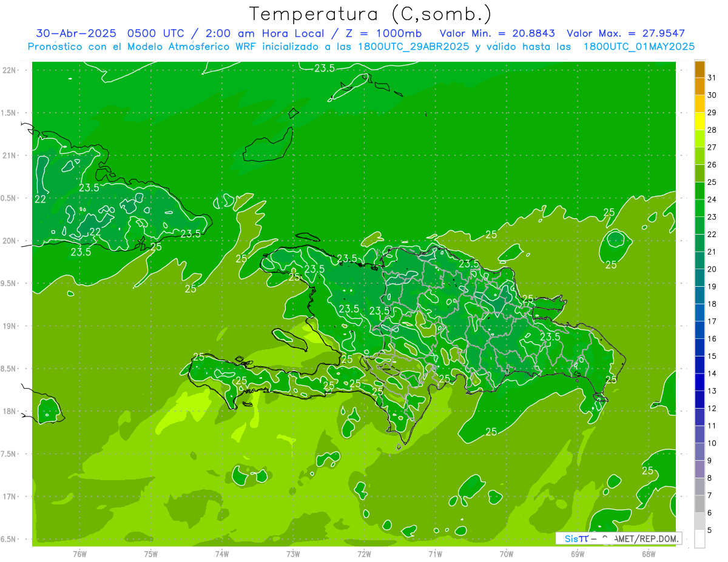Click the valid time '1800UTC_01MAY2025'
728x562 pixels.
639,47
